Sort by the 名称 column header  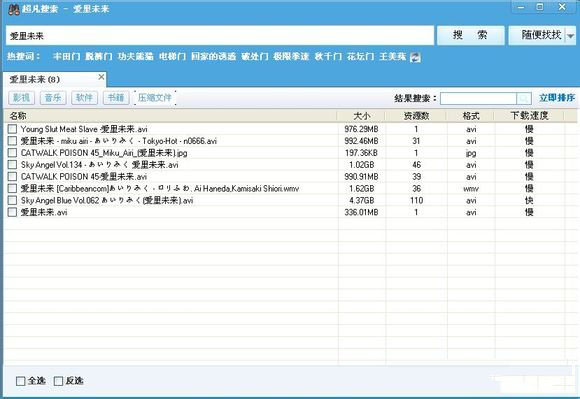point(170,116)
